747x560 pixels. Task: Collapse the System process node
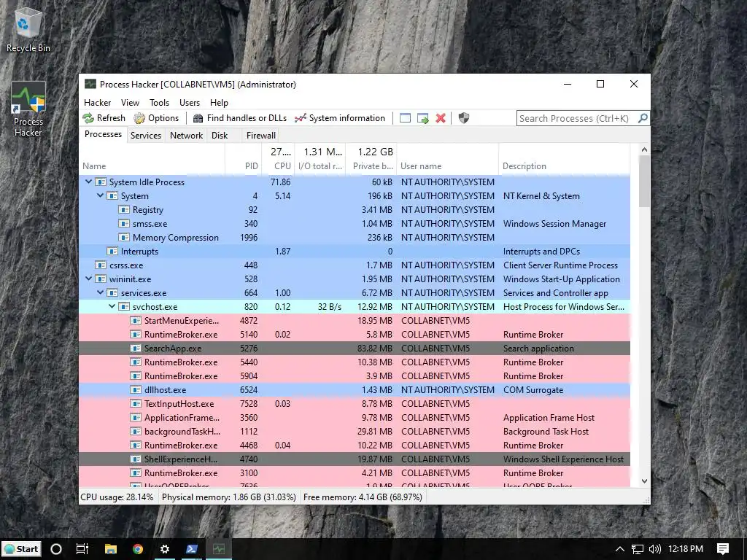click(x=101, y=195)
